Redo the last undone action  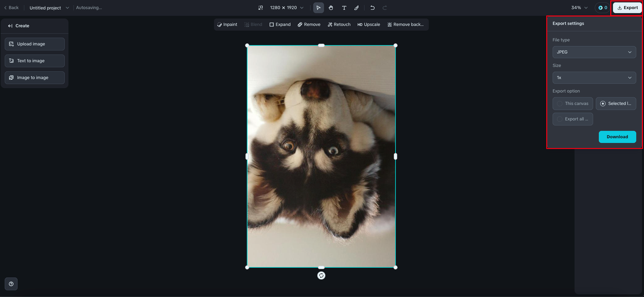385,8
